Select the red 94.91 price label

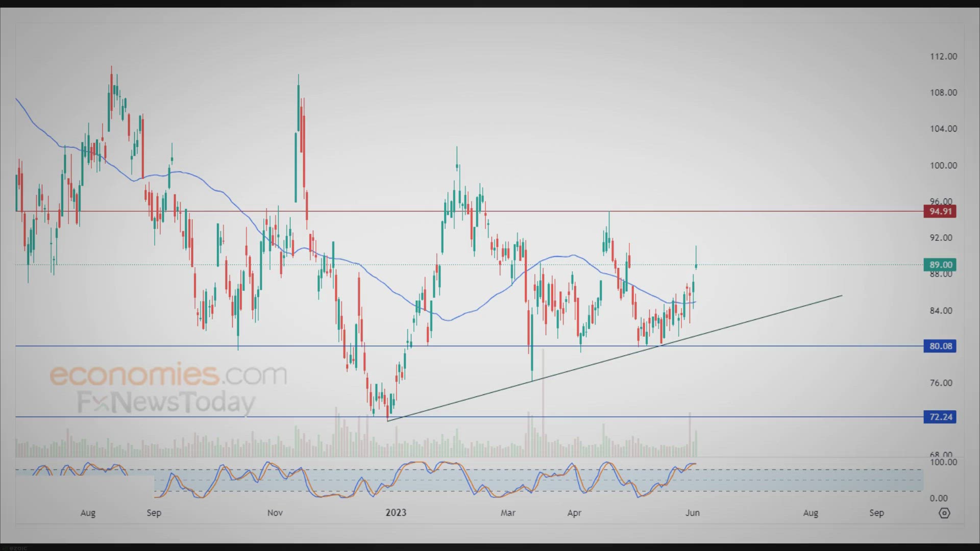tap(941, 212)
